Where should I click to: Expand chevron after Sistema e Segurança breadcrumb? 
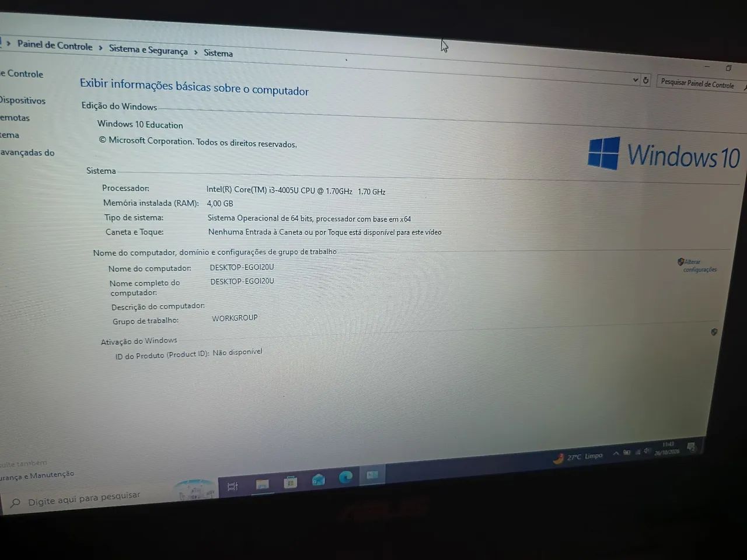[x=196, y=52]
